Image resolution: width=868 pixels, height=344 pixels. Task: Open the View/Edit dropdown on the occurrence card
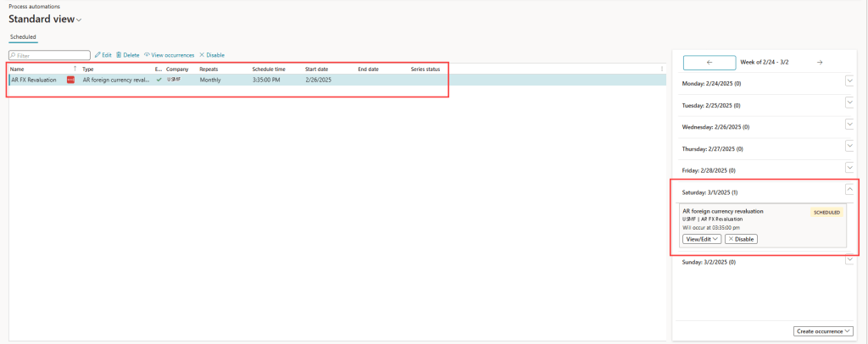pyautogui.click(x=702, y=239)
